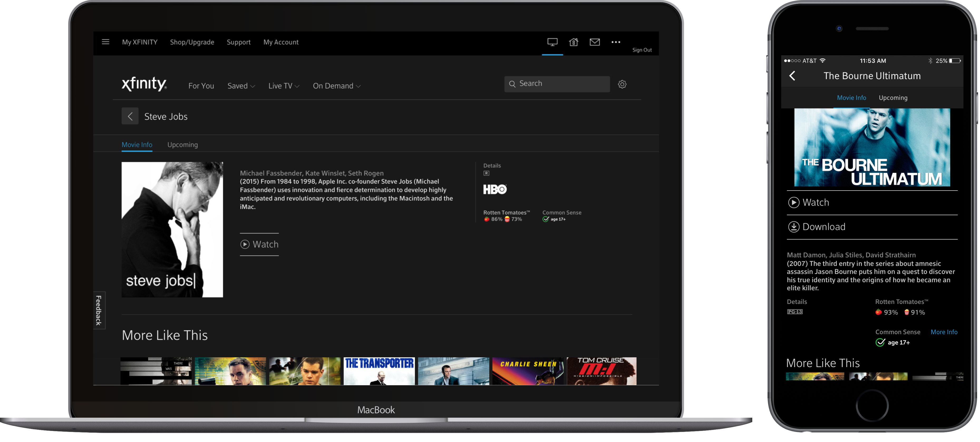The width and height of the screenshot is (980, 442).
Task: Open the home security house icon
Action: [573, 42]
